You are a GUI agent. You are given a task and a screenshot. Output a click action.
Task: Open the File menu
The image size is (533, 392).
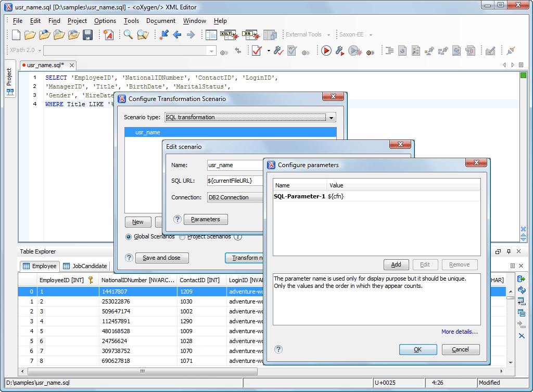click(18, 21)
